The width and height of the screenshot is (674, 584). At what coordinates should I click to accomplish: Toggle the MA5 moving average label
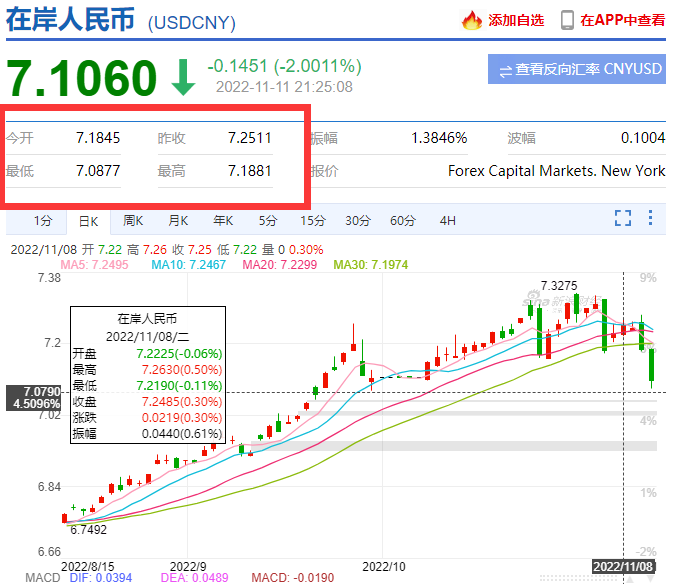coord(96,263)
